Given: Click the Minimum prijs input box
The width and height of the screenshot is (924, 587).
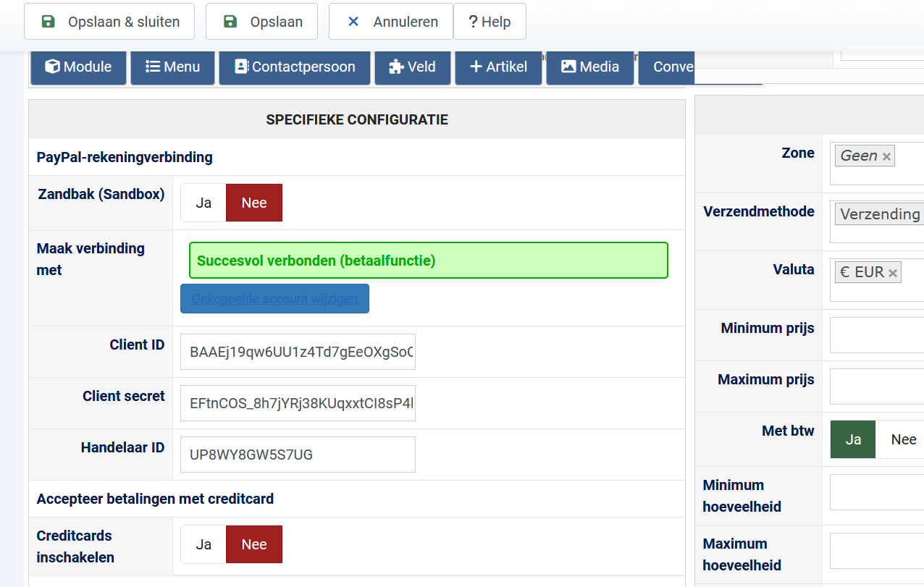Looking at the screenshot, I should click(876, 335).
